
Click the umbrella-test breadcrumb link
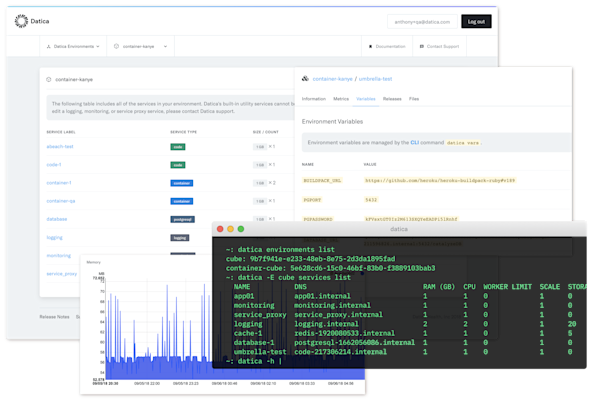375,79
